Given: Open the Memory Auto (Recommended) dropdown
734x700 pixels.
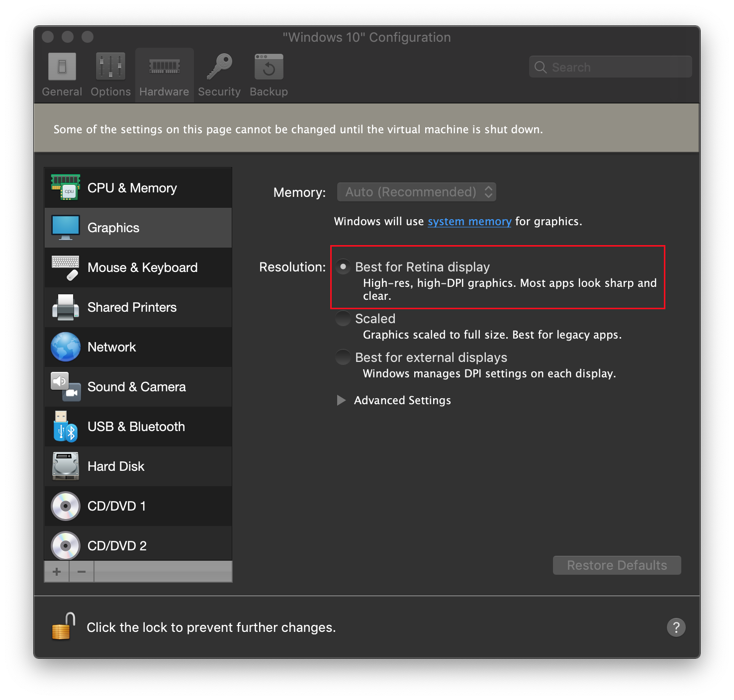Looking at the screenshot, I should pos(417,192).
